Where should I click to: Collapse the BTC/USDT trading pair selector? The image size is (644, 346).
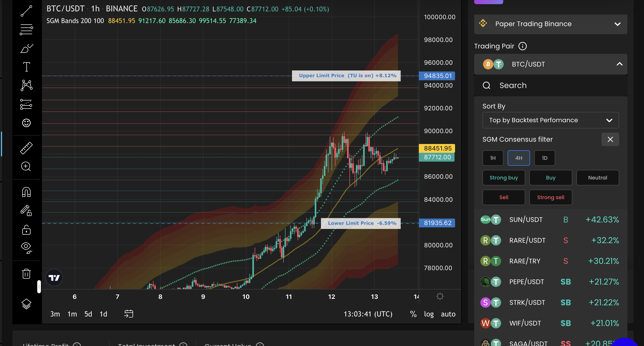click(619, 64)
